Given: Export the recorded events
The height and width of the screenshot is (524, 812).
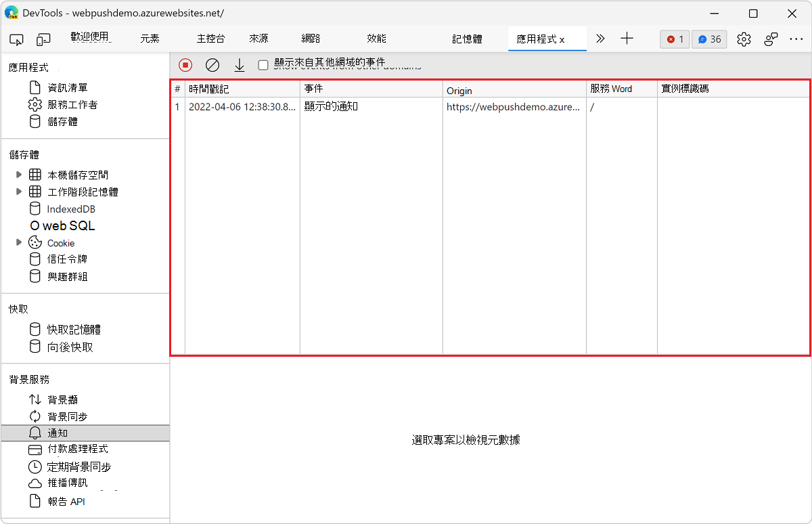Looking at the screenshot, I should coord(240,64).
